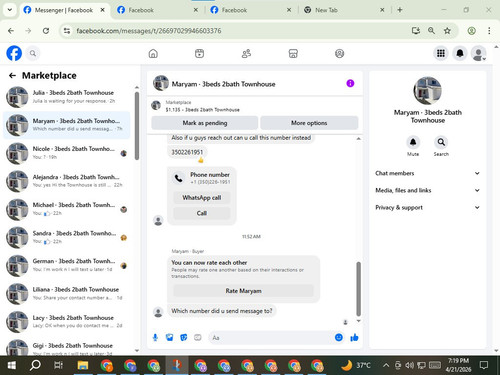Open Windows taskbar search
Screen dimensions: 500x375
pos(35,365)
